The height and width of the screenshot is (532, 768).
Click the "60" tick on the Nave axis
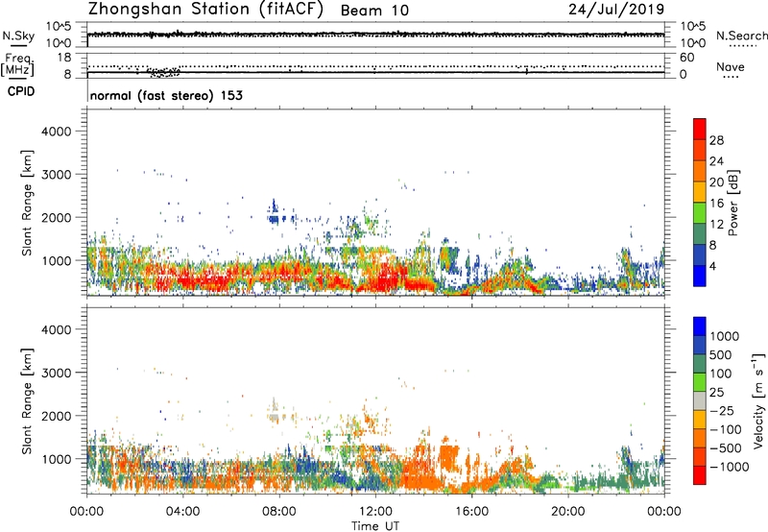pos(686,58)
